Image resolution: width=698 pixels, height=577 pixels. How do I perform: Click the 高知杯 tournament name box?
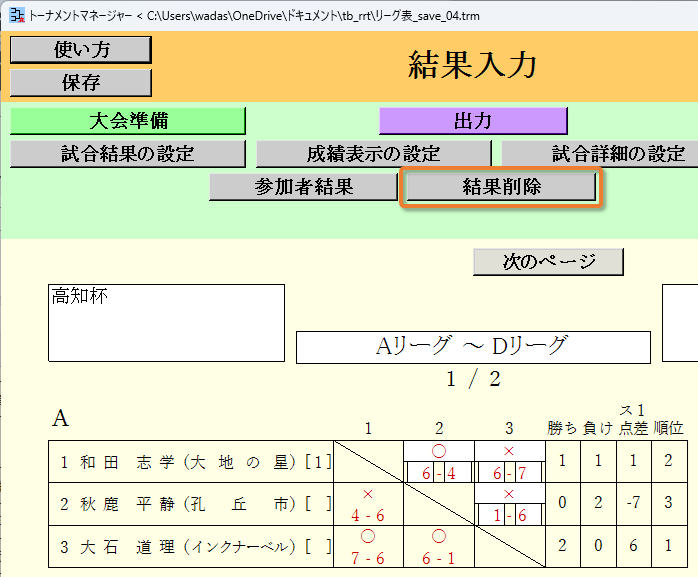click(166, 323)
